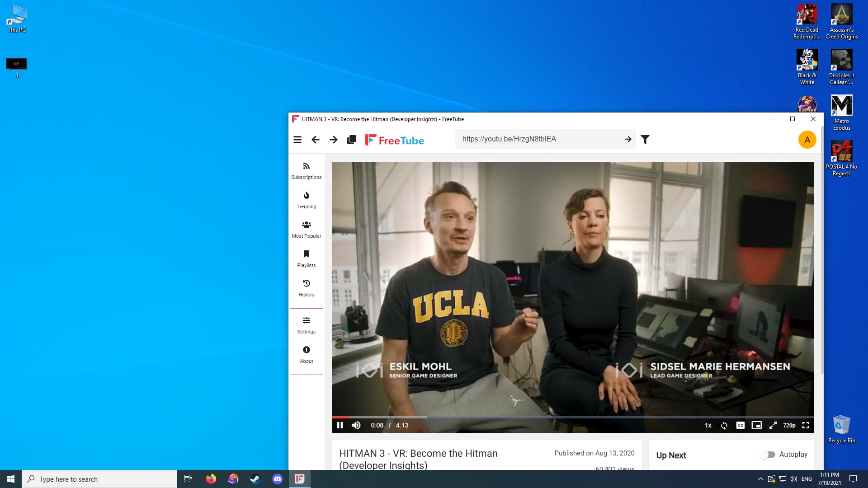Mute the video volume
This screenshot has width=868, height=488.
pyautogui.click(x=356, y=425)
